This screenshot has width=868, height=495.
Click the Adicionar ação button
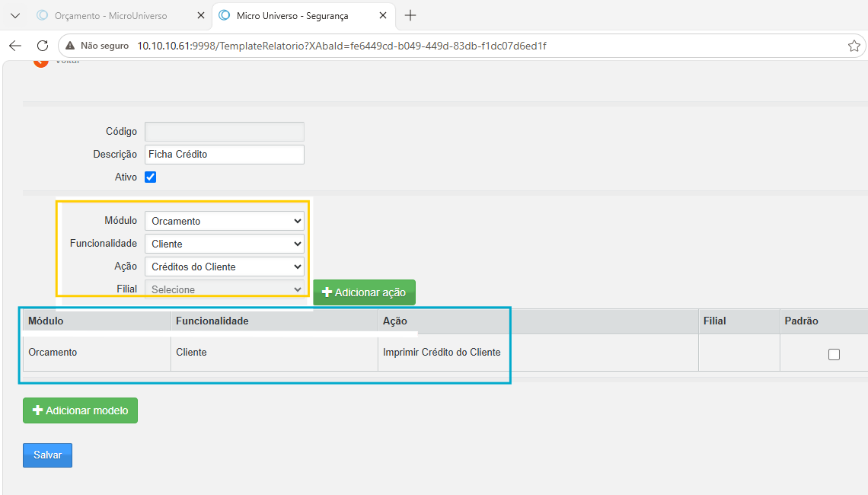(x=364, y=292)
